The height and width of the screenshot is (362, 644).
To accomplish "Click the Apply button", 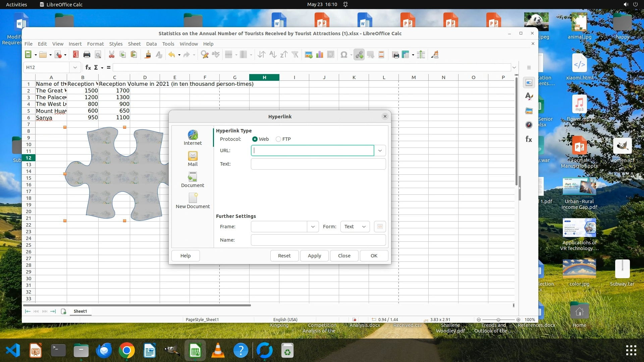I will coord(314,256).
